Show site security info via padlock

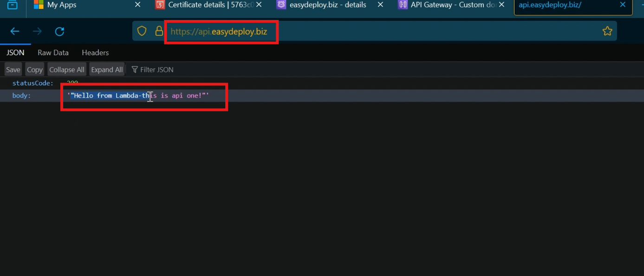[x=159, y=31]
